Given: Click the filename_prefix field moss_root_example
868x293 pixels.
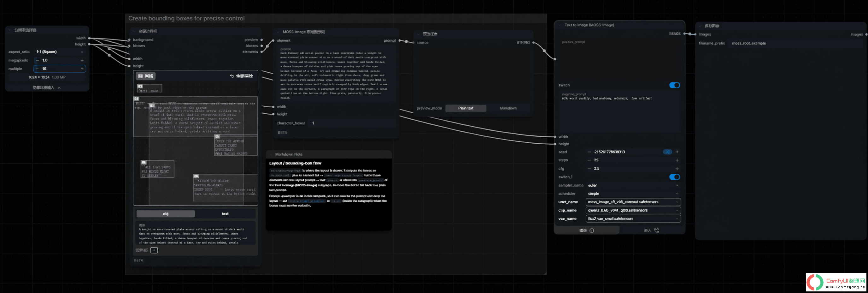Looking at the screenshot, I should (795, 44).
